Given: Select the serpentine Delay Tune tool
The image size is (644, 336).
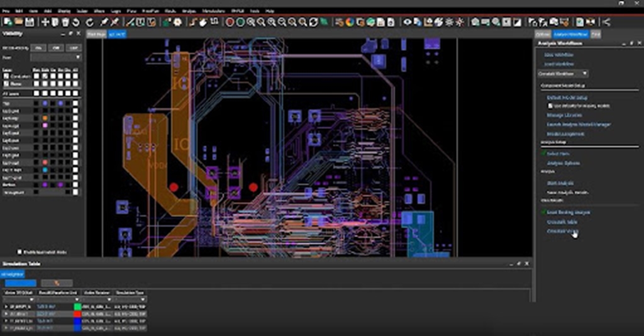Looking at the screenshot, I should (x=214, y=21).
